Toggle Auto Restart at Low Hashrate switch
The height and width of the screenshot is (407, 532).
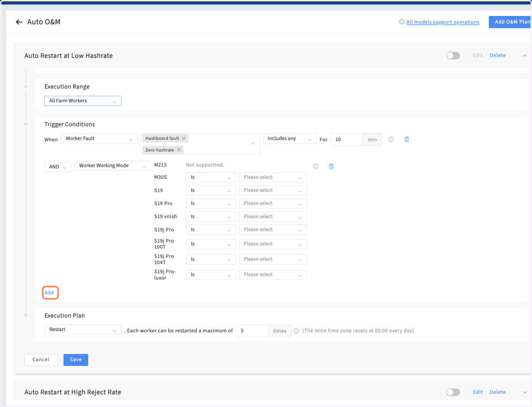point(453,55)
